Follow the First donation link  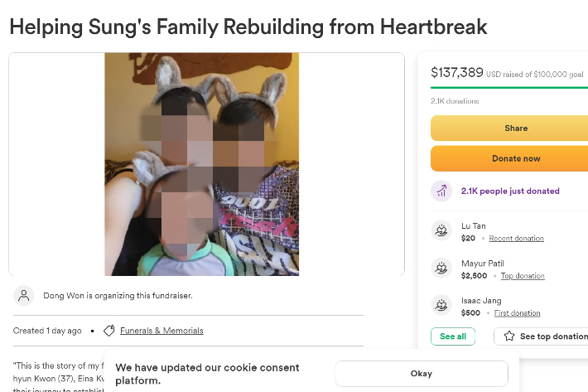(x=517, y=313)
